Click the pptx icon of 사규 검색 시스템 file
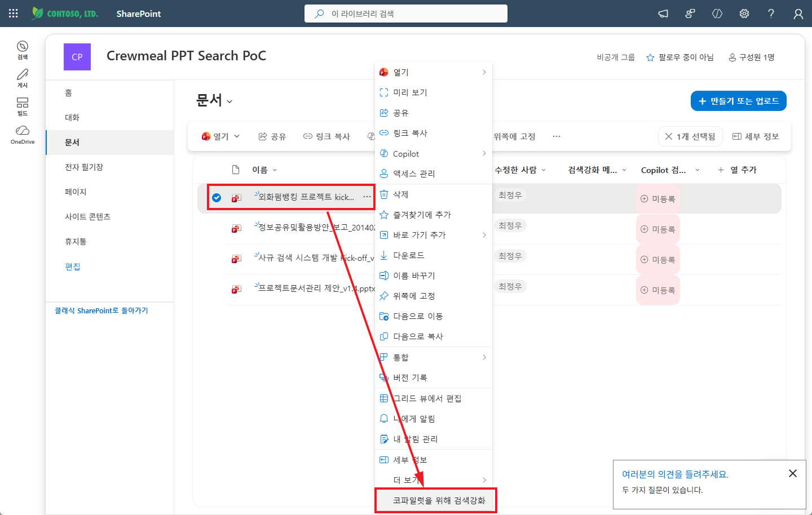The height and width of the screenshot is (515, 812). tap(236, 259)
